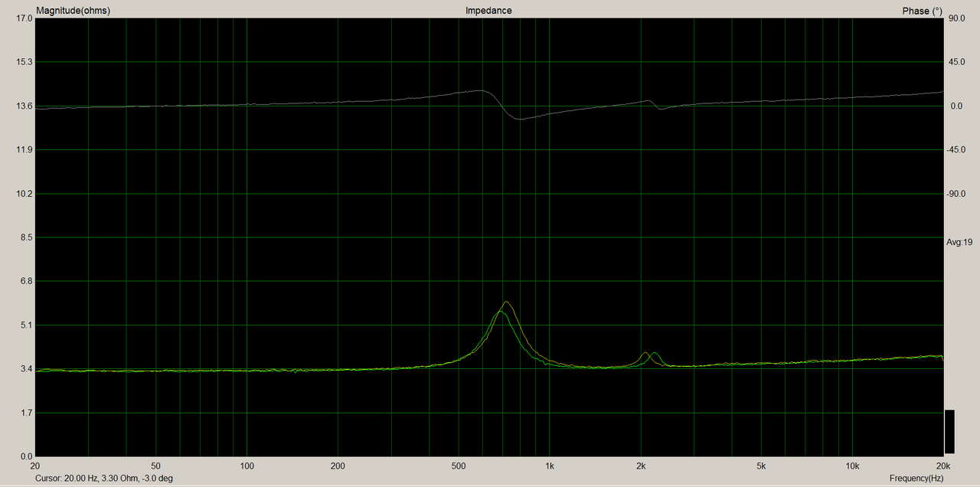
Task: Click the -90.0 phase axis value
Action: (956, 194)
